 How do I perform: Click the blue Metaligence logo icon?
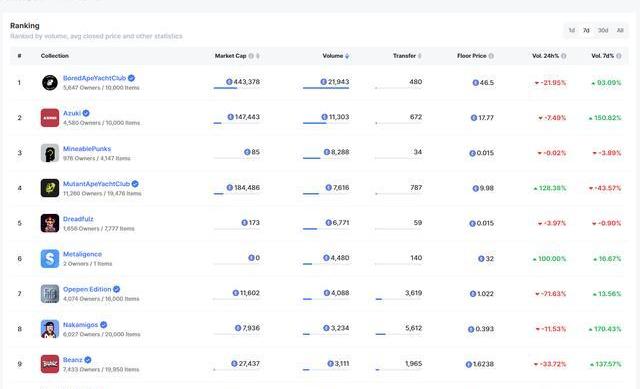click(50, 259)
